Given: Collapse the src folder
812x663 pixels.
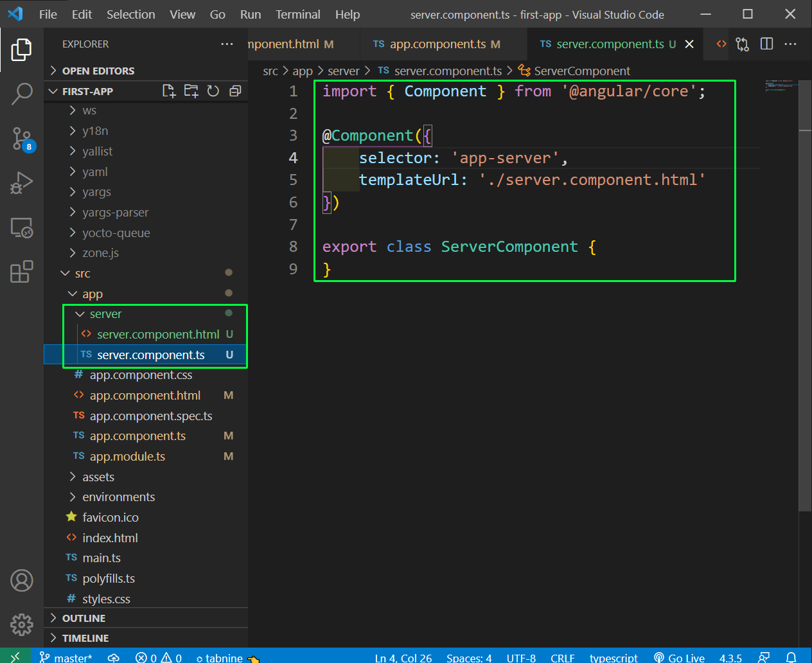Looking at the screenshot, I should (x=146, y=273).
